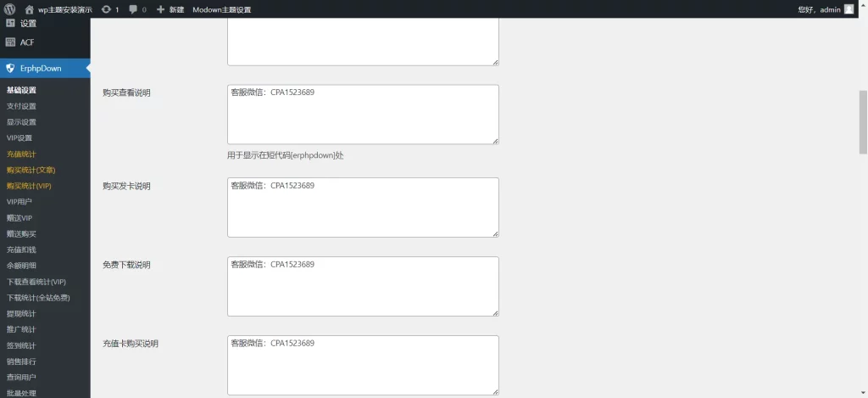This screenshot has height=398, width=868.
Task: Open 下载统计(全站免费) submenu item
Action: 38,298
